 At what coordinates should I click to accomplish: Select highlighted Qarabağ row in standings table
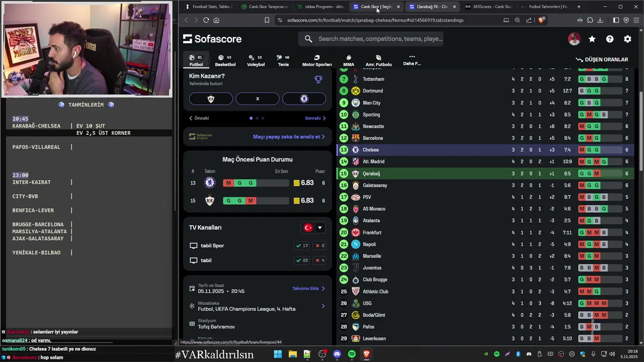485,173
